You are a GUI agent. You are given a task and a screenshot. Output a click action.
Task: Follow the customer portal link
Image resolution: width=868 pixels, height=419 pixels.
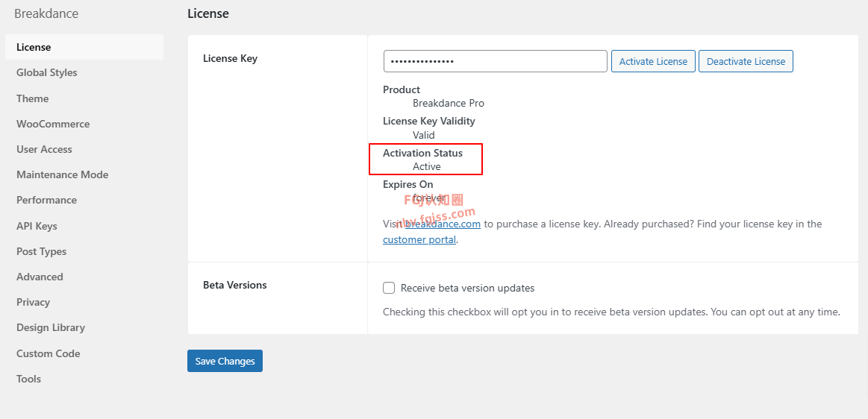click(x=419, y=239)
